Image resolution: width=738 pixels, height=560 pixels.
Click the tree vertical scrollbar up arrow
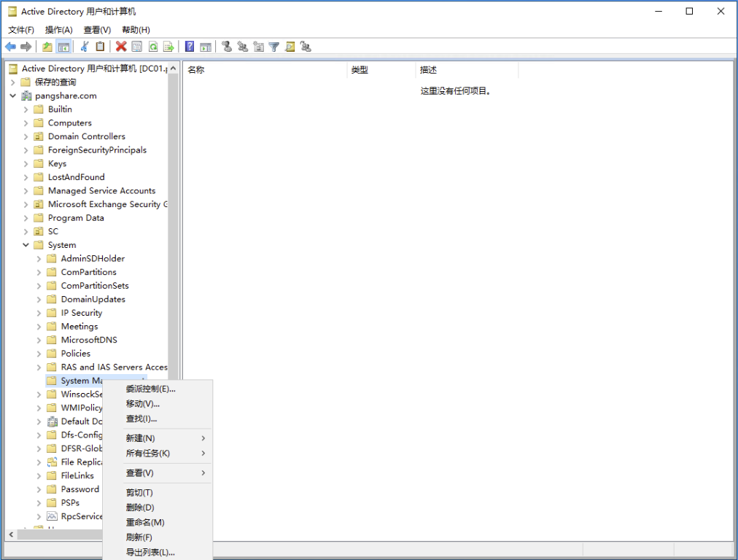(x=174, y=69)
